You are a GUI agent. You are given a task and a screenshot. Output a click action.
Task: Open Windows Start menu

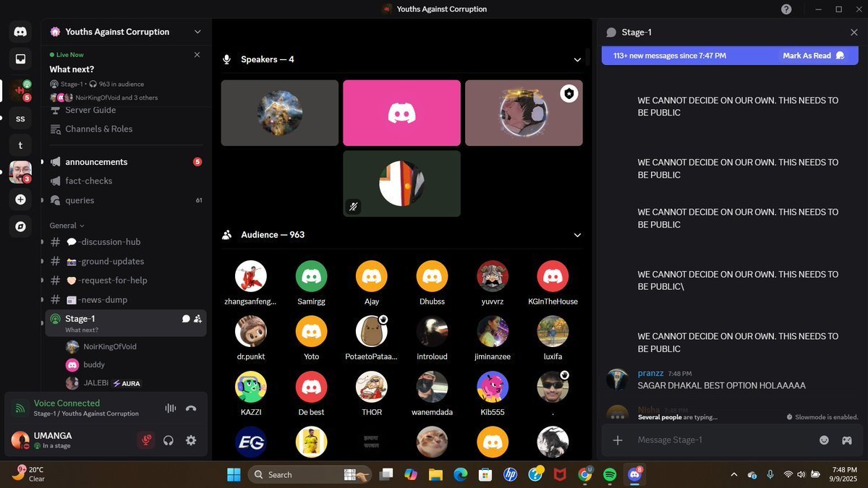(x=234, y=475)
